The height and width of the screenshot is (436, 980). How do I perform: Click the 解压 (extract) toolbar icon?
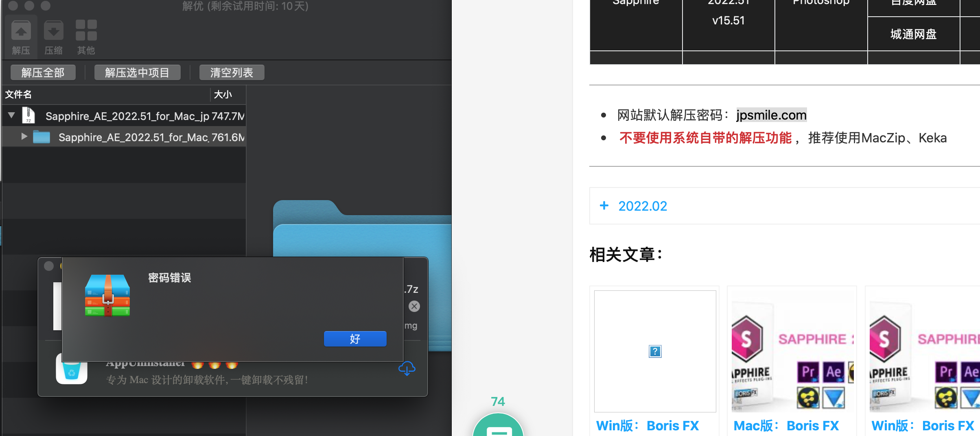point(21,31)
